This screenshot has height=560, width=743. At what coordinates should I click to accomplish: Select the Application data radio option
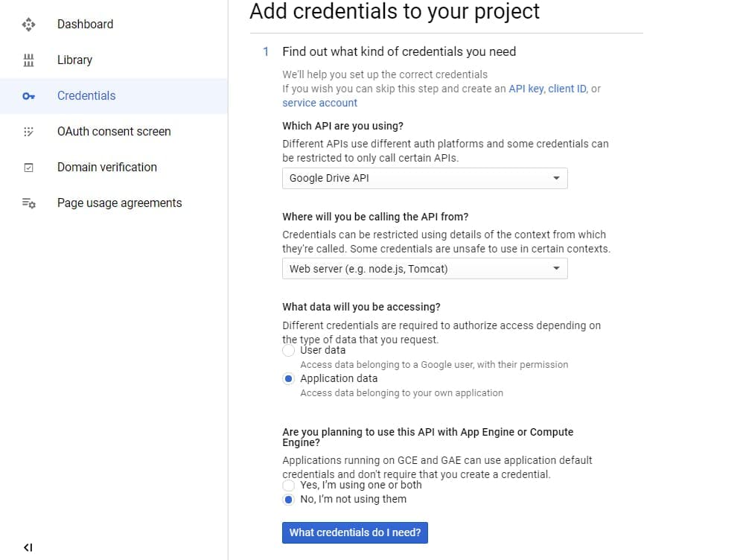click(x=289, y=379)
